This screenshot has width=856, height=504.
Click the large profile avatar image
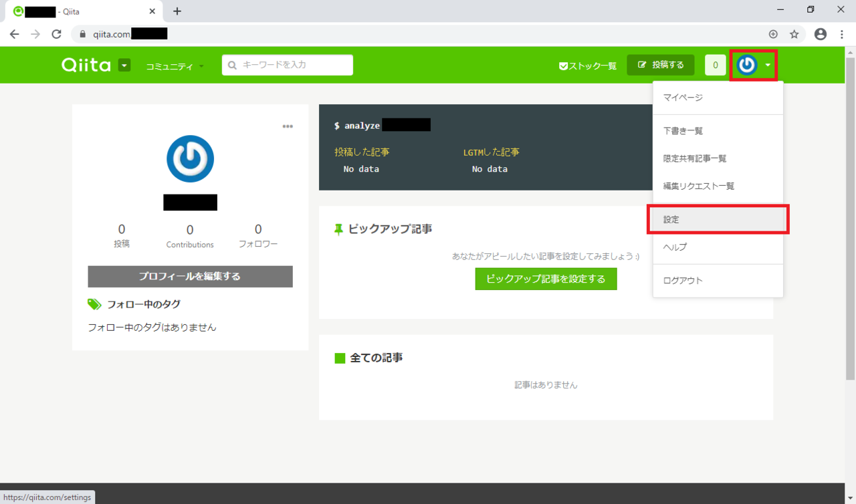coord(190,159)
